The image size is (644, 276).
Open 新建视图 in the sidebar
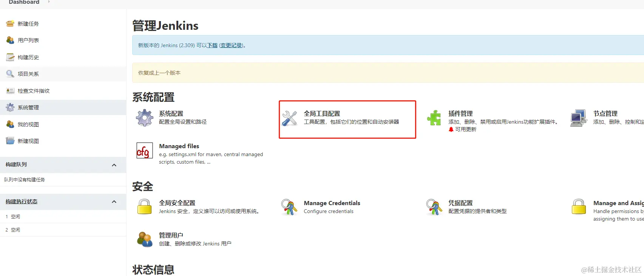pos(28,141)
